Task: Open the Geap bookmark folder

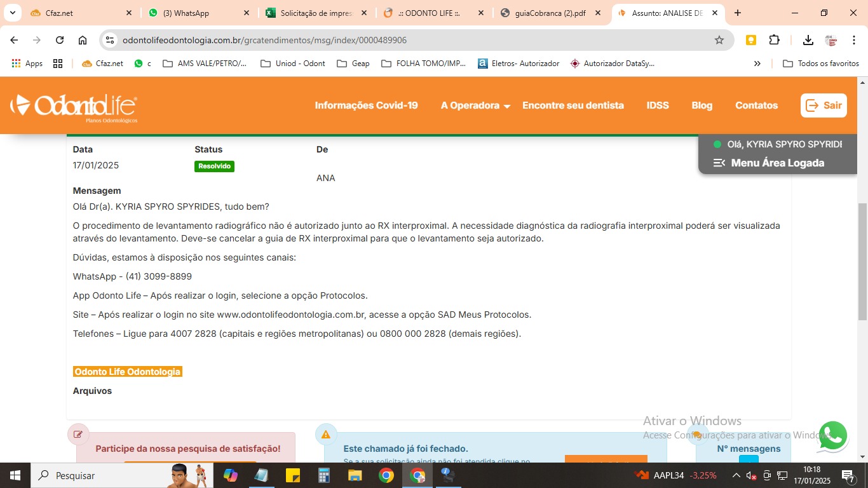Action: tap(353, 64)
